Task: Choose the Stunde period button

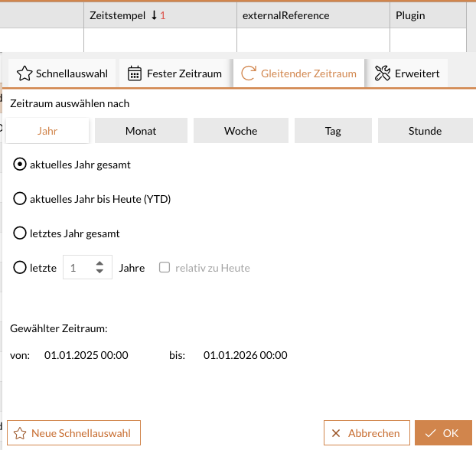Action: click(425, 131)
